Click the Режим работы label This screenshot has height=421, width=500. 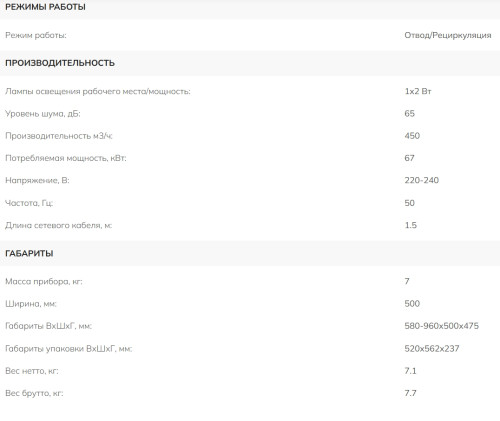(36, 35)
